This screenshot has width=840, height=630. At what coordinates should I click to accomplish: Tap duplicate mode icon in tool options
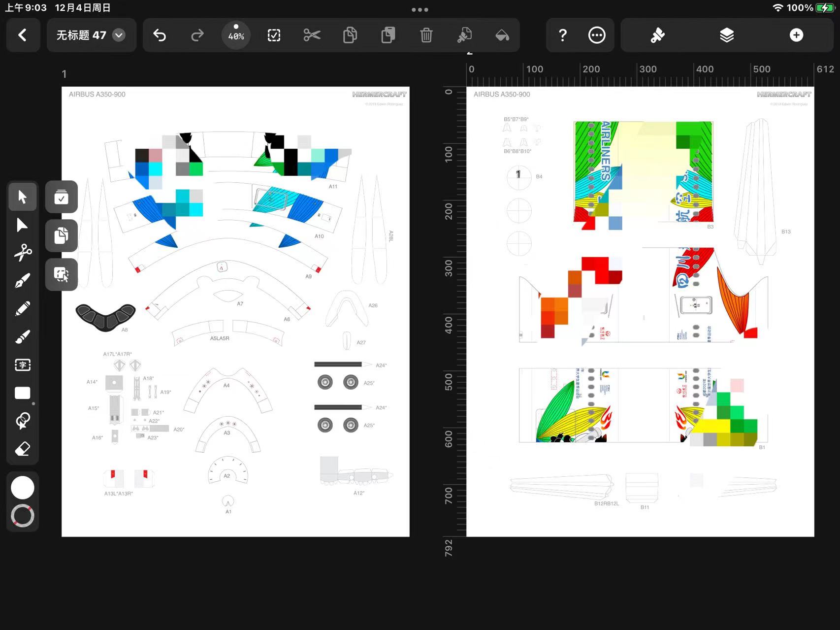[x=62, y=235]
